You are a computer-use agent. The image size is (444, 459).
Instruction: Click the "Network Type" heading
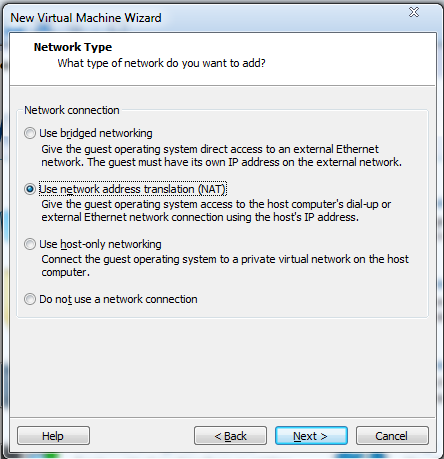73,47
